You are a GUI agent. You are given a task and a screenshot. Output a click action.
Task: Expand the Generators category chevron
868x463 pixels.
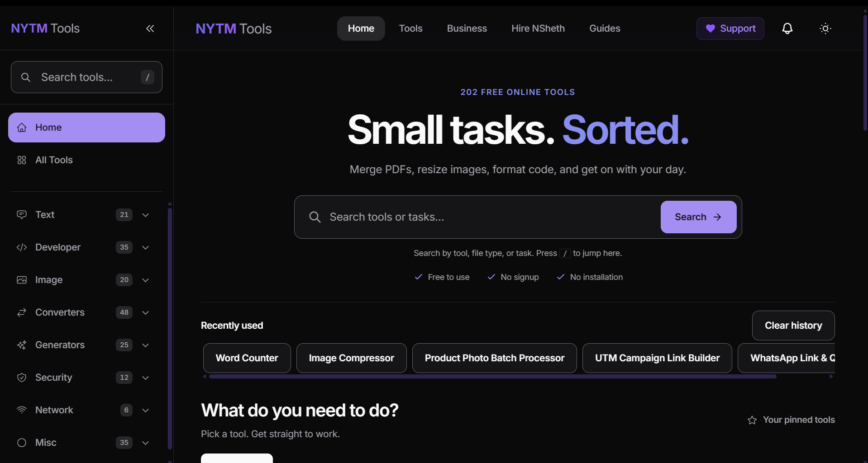coord(146,345)
